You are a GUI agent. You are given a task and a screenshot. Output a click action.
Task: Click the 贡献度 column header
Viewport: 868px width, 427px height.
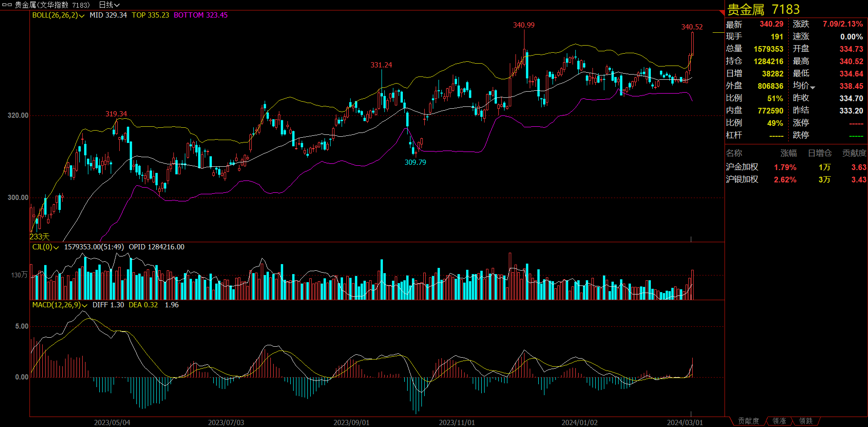coord(854,153)
